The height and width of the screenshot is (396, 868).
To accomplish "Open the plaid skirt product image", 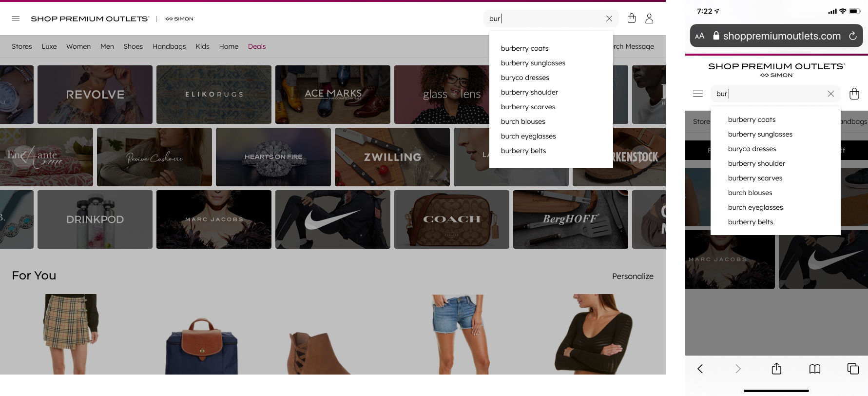I will coord(71,334).
